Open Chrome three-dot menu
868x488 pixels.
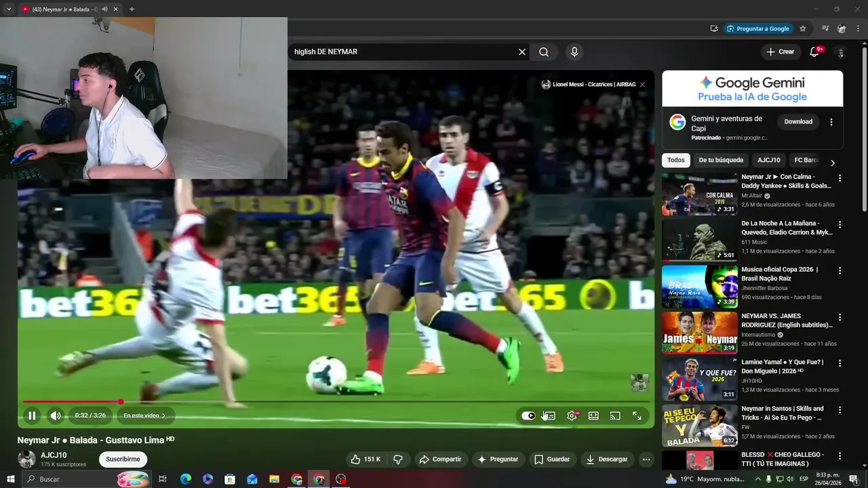click(x=858, y=28)
